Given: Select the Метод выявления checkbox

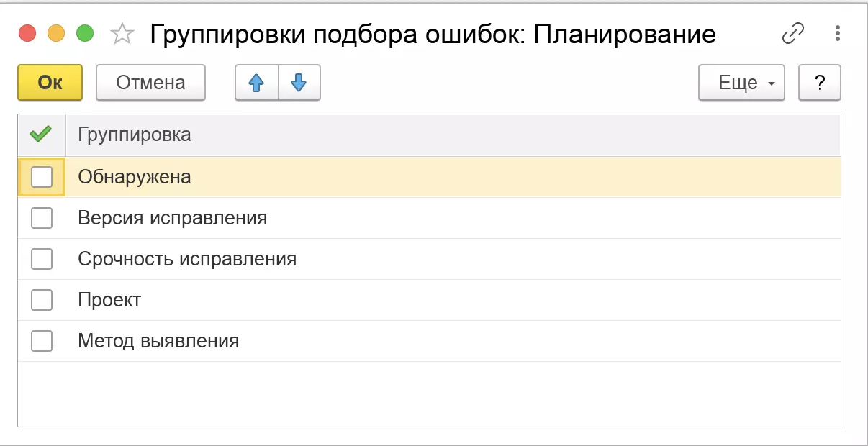Looking at the screenshot, I should click(x=42, y=341).
